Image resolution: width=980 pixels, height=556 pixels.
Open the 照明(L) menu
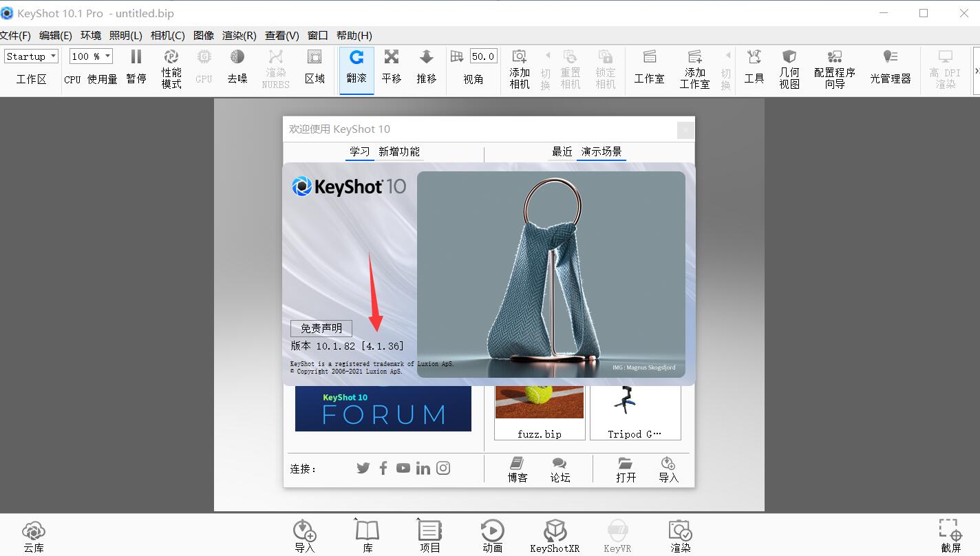[x=126, y=35]
